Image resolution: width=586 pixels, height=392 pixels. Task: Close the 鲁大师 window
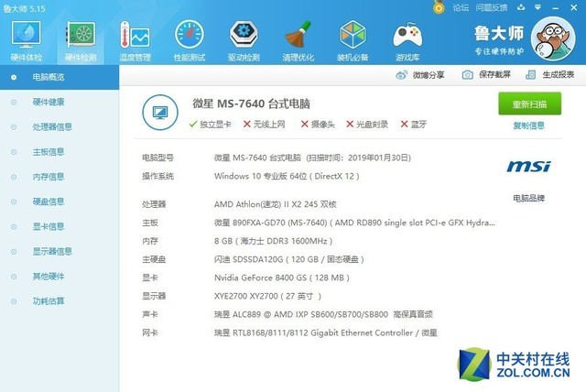574,7
